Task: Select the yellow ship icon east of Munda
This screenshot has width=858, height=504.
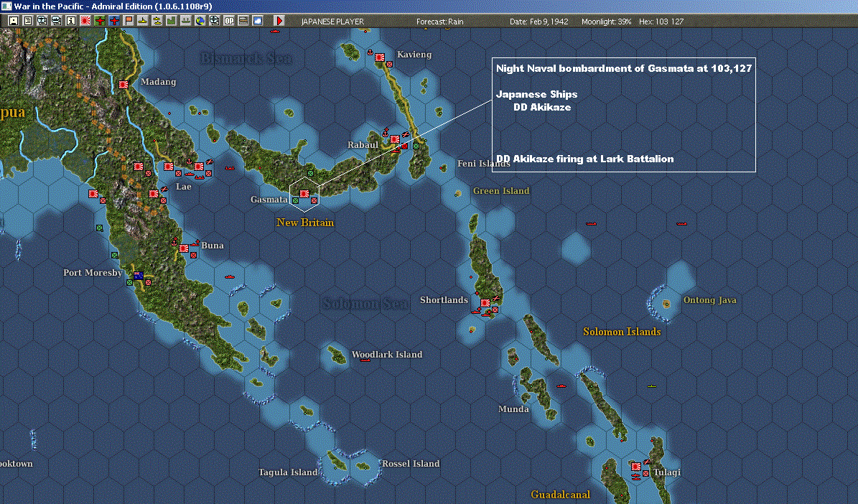Action: click(651, 386)
